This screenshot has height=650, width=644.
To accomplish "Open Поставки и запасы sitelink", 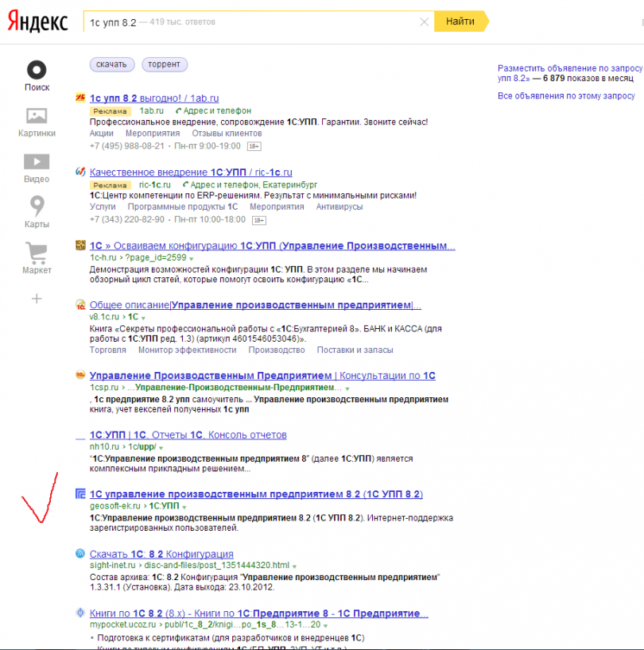I will coord(355,350).
